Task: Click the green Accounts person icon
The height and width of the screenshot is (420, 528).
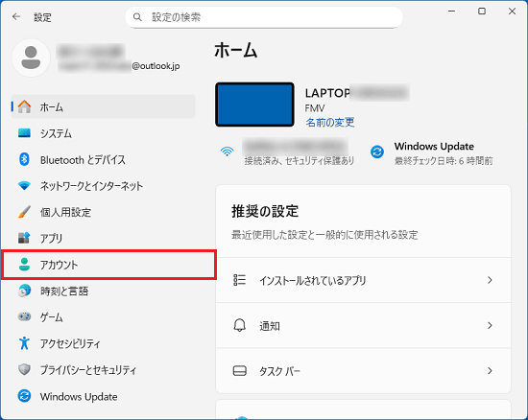Action: pyautogui.click(x=24, y=265)
